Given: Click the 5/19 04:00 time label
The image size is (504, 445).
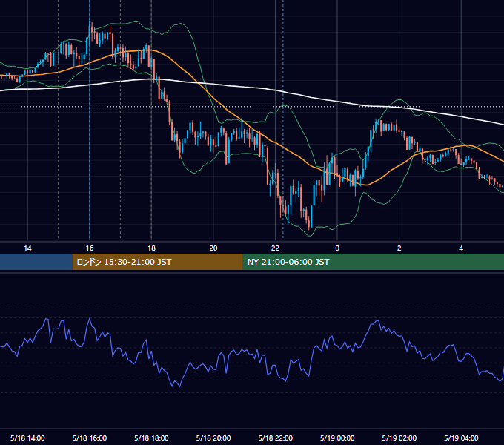Looking at the screenshot, I should pos(461,438).
